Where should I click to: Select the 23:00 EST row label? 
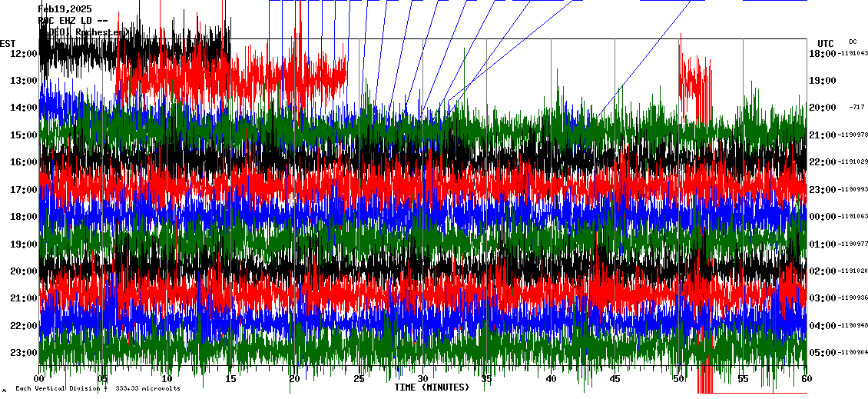pyautogui.click(x=24, y=353)
